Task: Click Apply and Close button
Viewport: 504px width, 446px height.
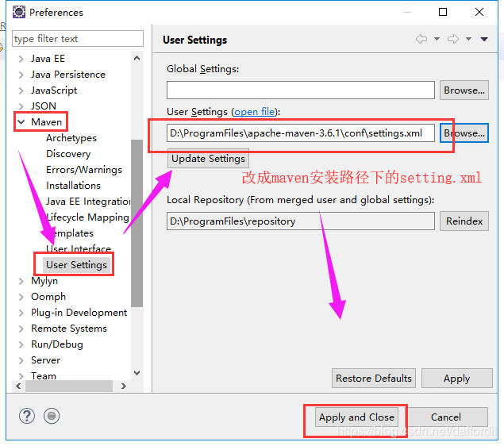Action: coord(356,417)
